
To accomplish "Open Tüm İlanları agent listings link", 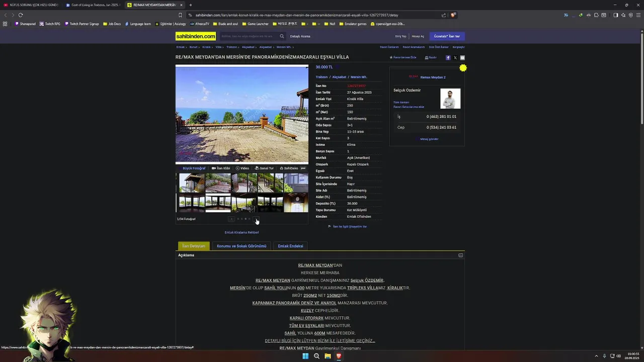I will 401,102.
